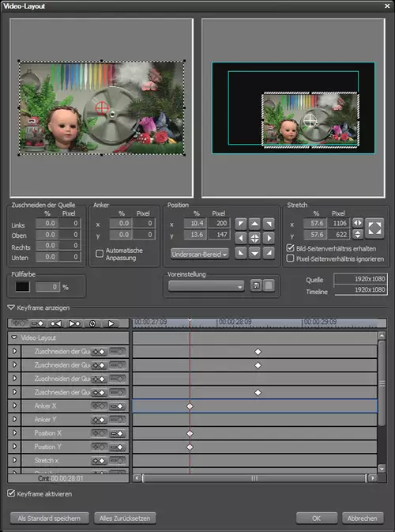Viewport: 395px width, 532px height.
Task: Click the Position x Pixel field showing 200
Action: 219,223
